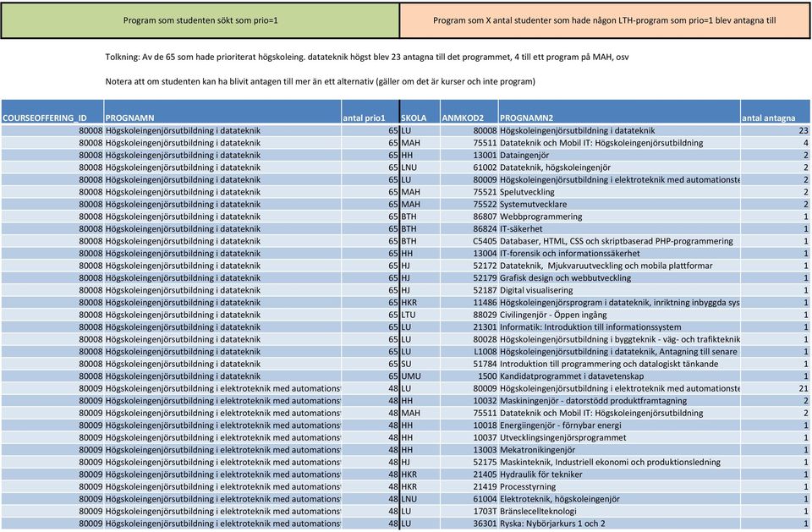
Task: Select cell 'Datateknik och Mobil IT' with count 4
Action: (619, 143)
